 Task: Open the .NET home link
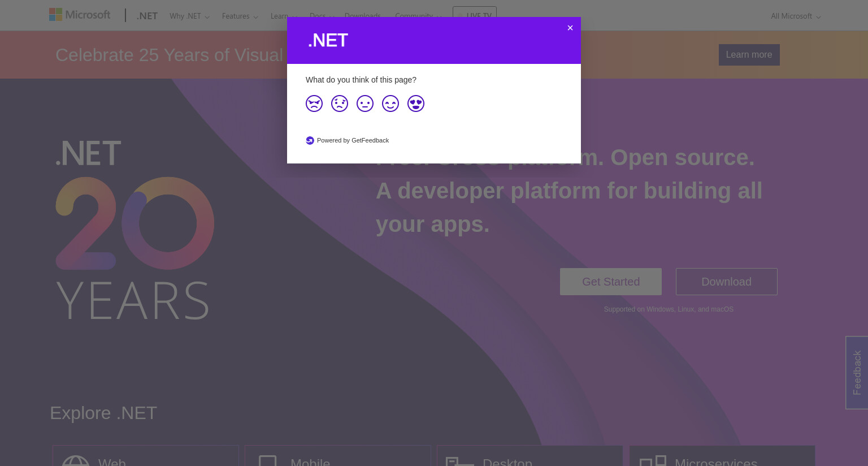click(147, 16)
